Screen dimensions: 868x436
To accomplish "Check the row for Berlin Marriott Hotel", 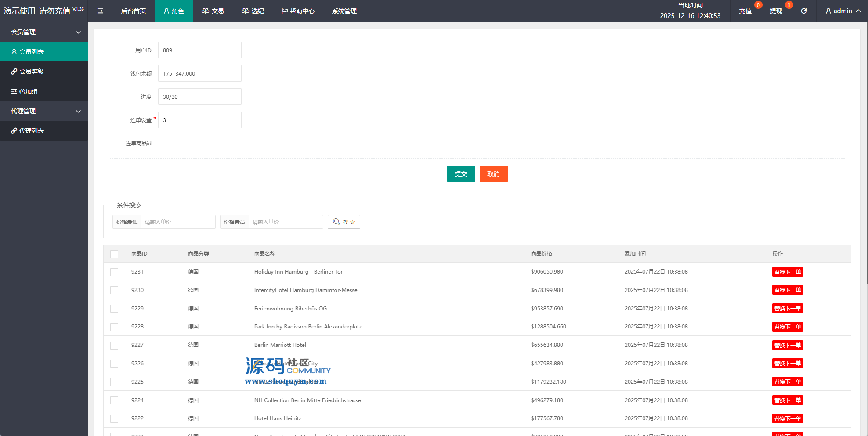I will pyautogui.click(x=114, y=346).
